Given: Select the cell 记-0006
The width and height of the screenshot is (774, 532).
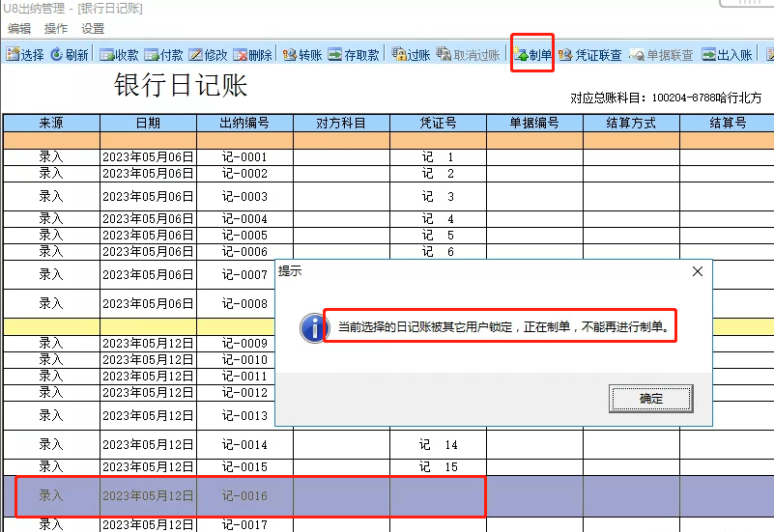Looking at the screenshot, I should tap(244, 251).
